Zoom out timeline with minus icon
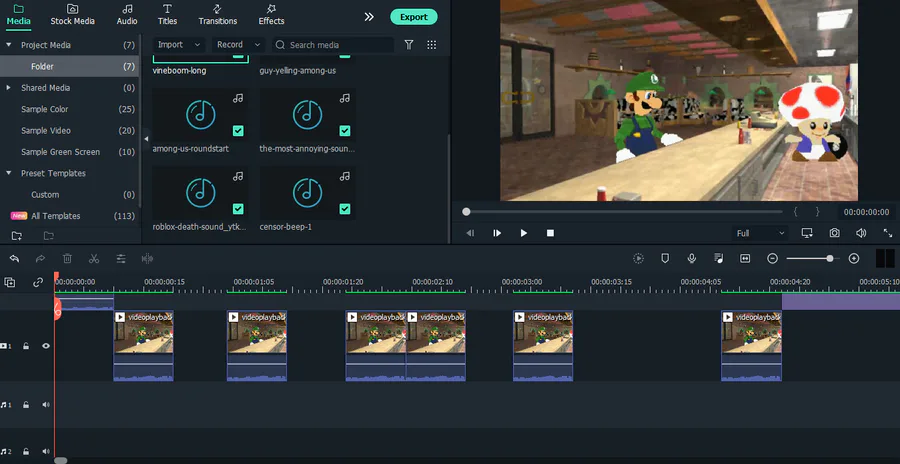This screenshot has height=464, width=900. tap(773, 258)
